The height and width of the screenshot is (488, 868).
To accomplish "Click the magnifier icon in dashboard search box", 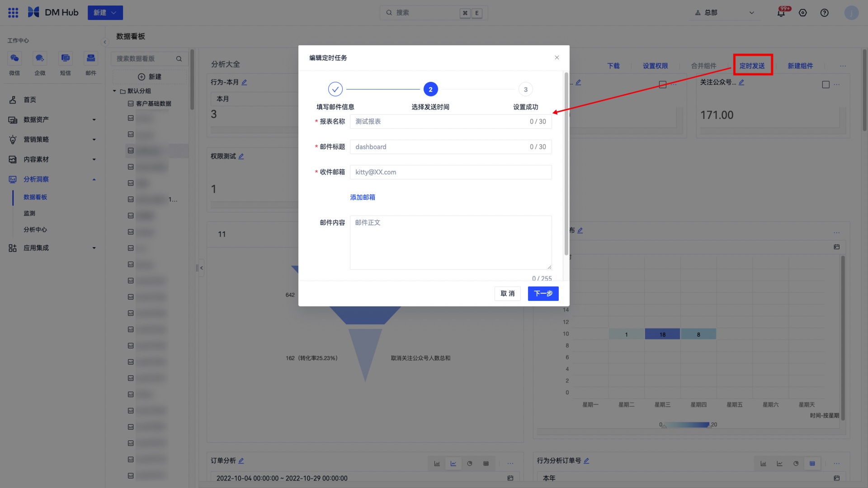I will click(x=179, y=59).
